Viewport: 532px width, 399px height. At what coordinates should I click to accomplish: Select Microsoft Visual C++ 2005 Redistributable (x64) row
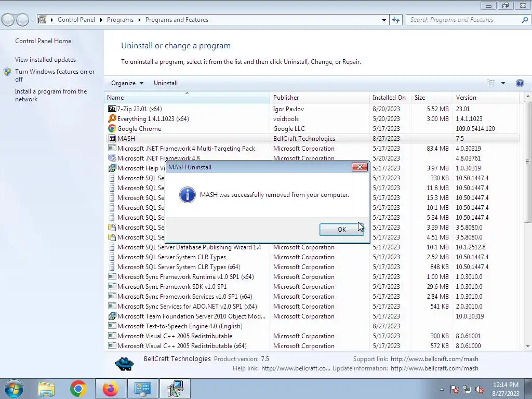[x=312, y=345]
